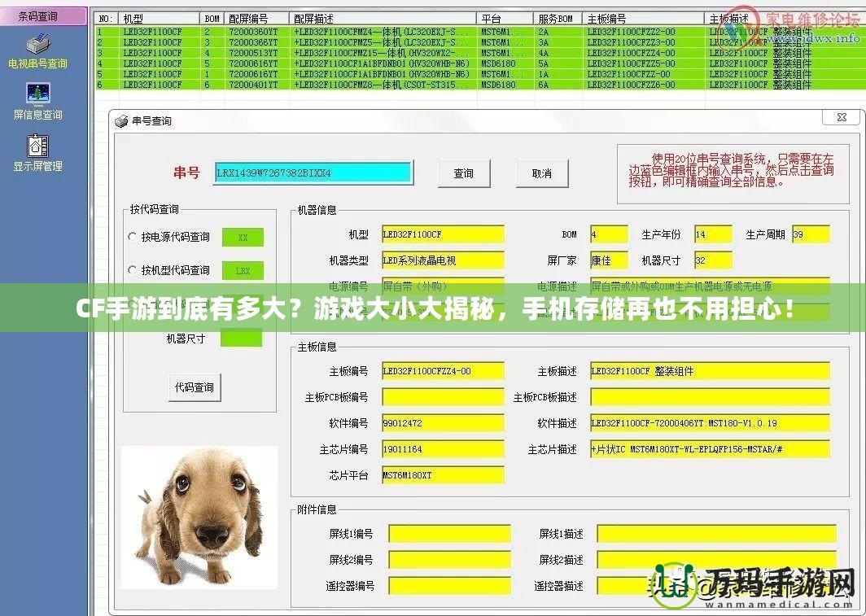
Task: Click the NO: column header
Action: [x=106, y=19]
